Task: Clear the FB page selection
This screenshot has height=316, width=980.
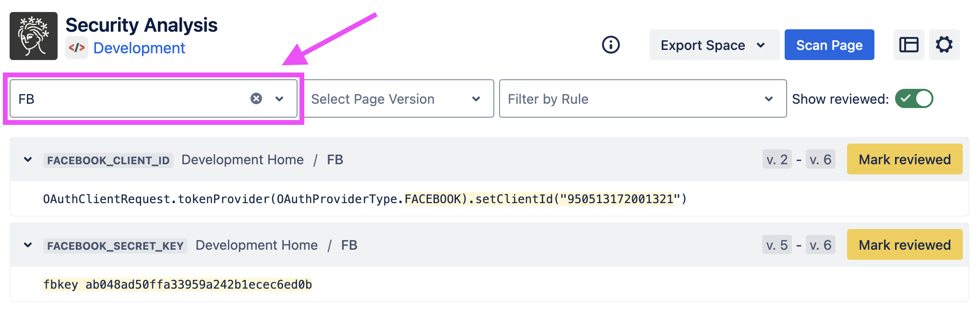Action: [x=256, y=98]
